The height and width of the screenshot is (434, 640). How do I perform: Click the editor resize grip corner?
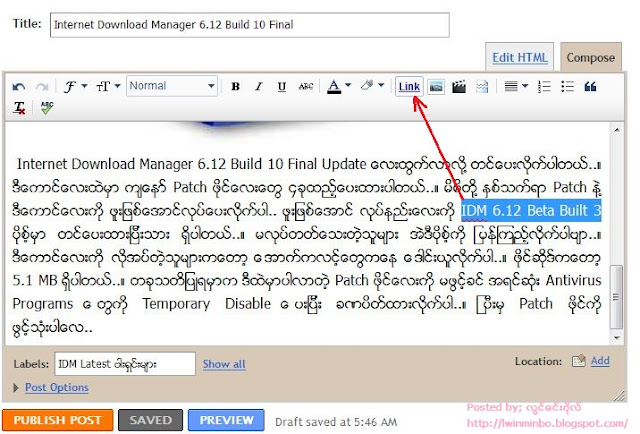click(619, 395)
